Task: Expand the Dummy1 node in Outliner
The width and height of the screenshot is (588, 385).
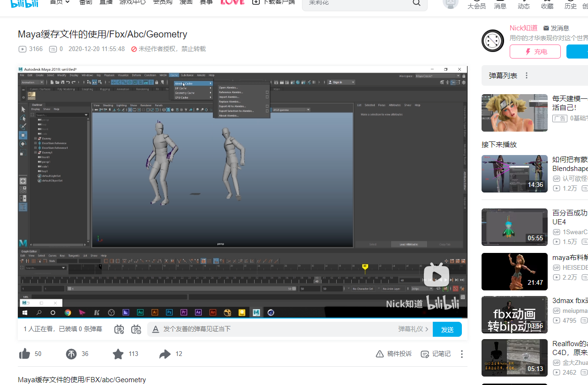Action: coord(35,153)
